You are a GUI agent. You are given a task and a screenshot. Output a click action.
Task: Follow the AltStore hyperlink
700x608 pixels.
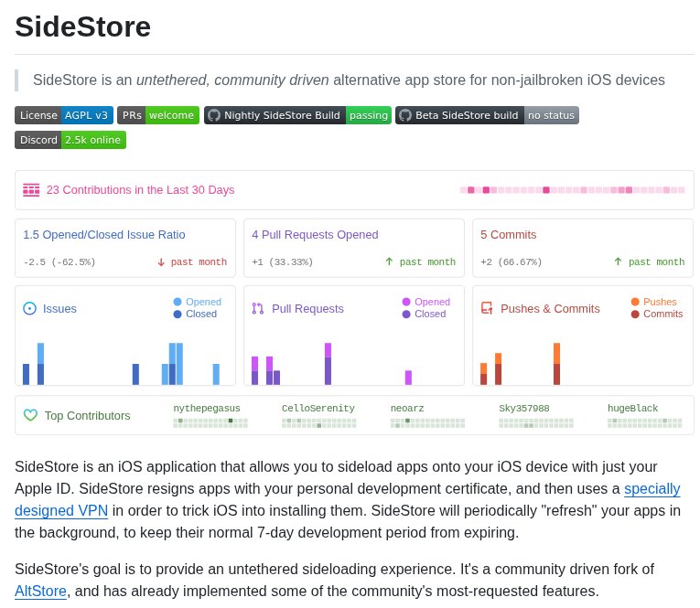click(x=40, y=592)
